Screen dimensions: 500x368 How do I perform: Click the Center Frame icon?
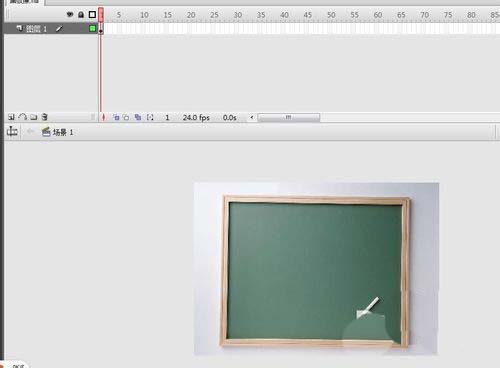(103, 117)
